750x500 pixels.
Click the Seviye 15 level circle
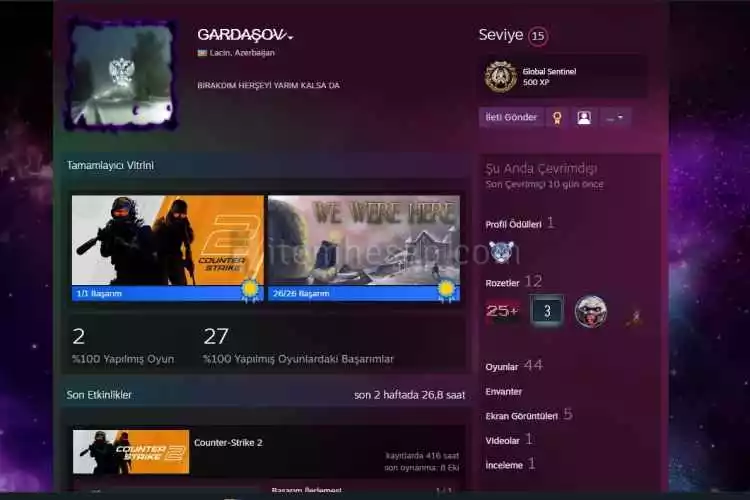point(538,36)
